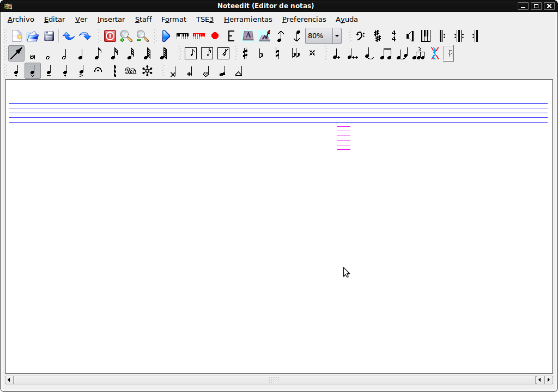
Task: Open the 80% zoom dropdown arrow
Action: [x=337, y=36]
